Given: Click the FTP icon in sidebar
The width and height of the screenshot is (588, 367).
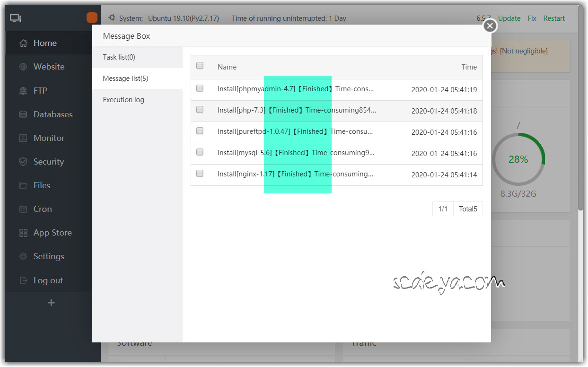Looking at the screenshot, I should (x=23, y=91).
